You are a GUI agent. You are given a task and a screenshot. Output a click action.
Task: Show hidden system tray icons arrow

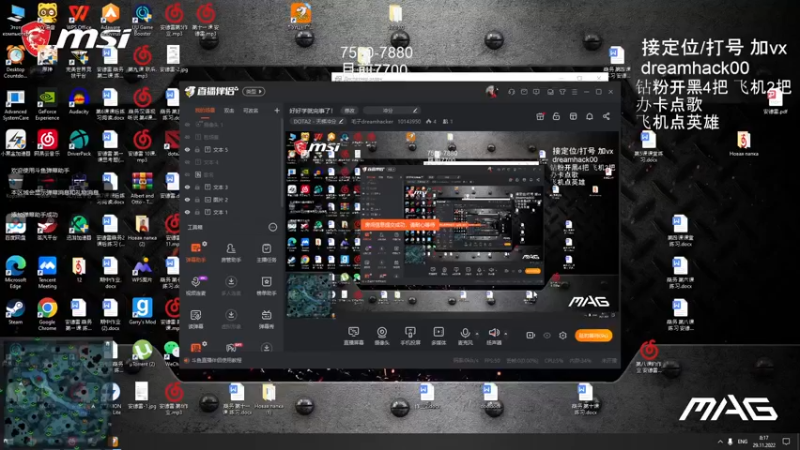pyautogui.click(x=720, y=441)
